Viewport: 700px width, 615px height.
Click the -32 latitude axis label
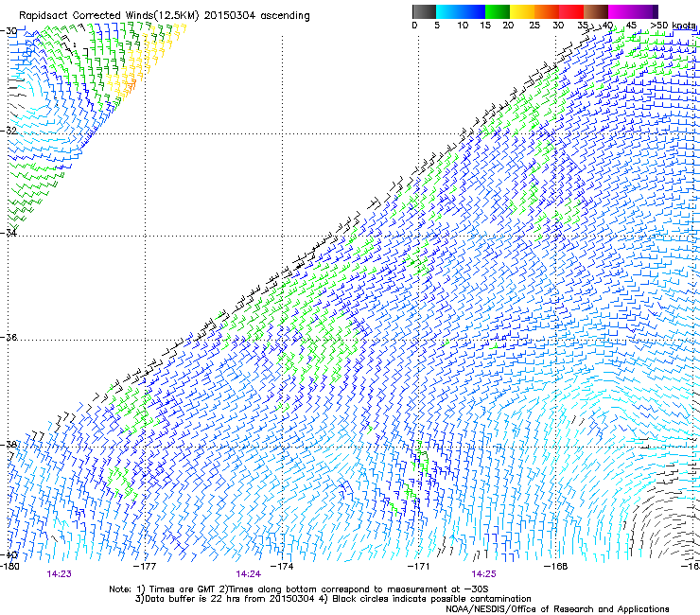[x=9, y=131]
